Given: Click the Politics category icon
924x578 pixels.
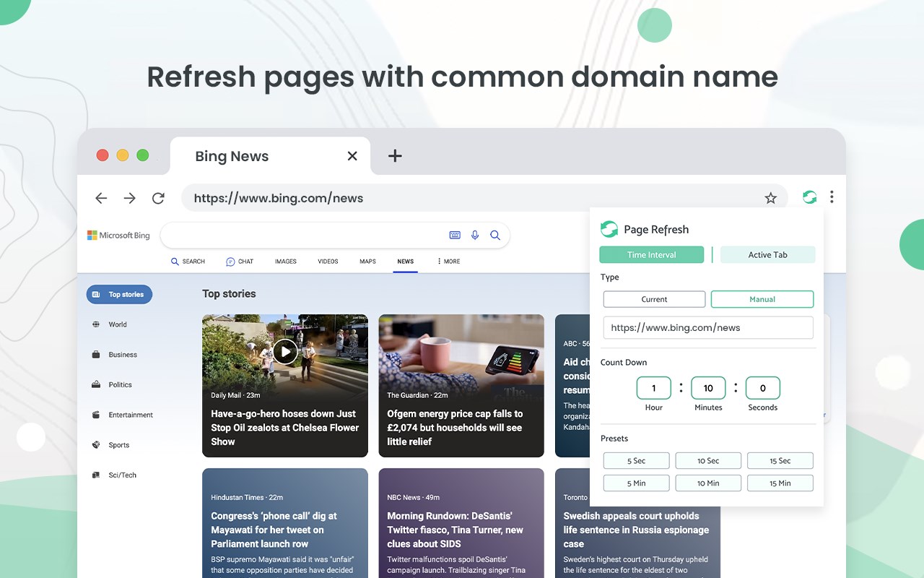Looking at the screenshot, I should [x=96, y=385].
